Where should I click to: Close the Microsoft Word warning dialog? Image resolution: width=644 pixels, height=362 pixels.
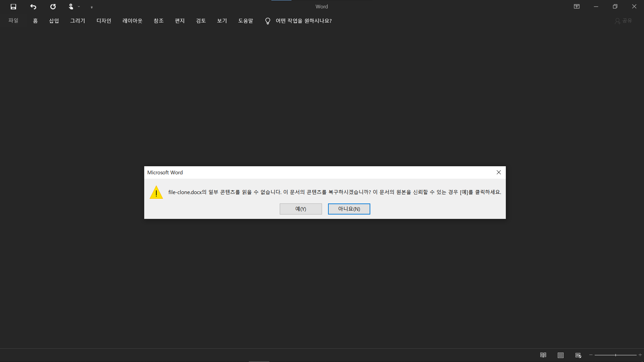click(x=499, y=172)
